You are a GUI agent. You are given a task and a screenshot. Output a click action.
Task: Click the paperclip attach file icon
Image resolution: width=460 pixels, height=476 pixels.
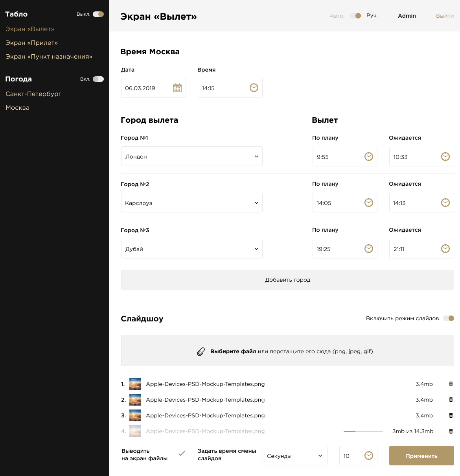(x=201, y=352)
